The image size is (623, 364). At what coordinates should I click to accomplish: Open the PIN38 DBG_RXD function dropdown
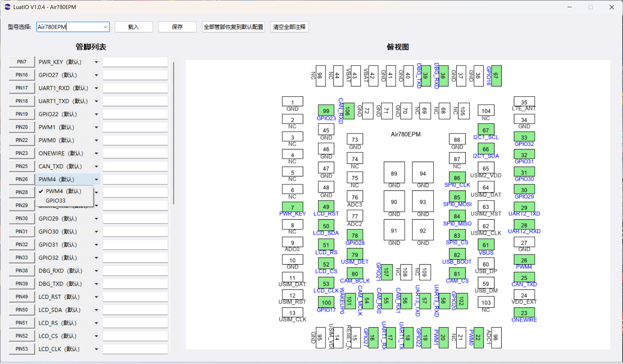pyautogui.click(x=96, y=271)
